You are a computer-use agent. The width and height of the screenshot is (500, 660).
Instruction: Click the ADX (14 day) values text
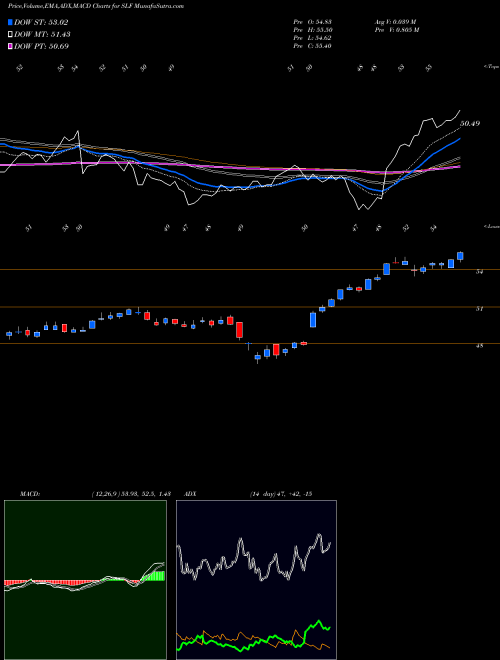click(x=280, y=494)
